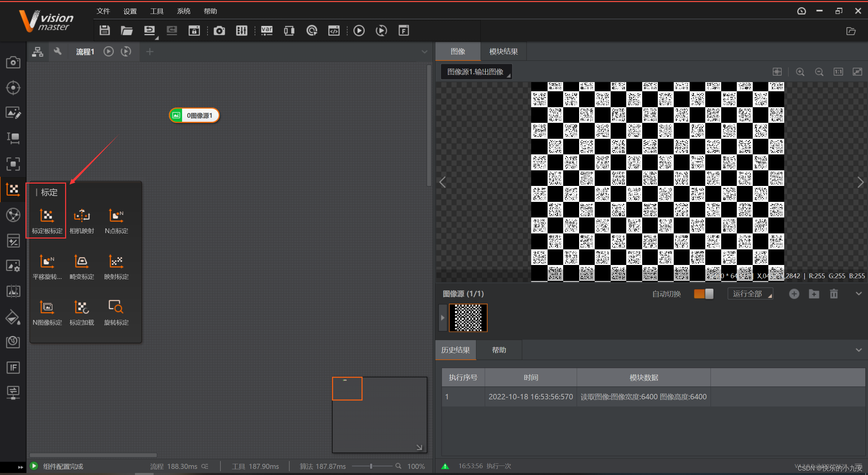Viewport: 868px width, 475px height.
Task: Switch to the 图像 tab
Action: point(458,52)
